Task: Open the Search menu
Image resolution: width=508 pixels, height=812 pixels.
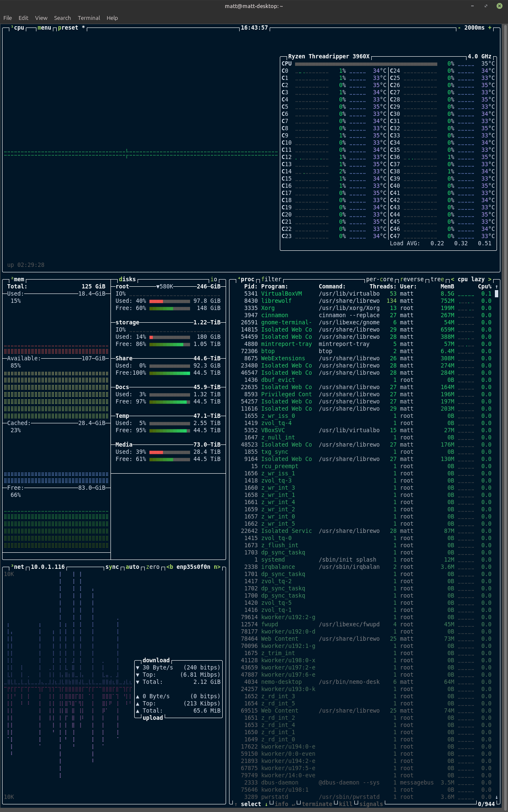Action: (x=62, y=18)
